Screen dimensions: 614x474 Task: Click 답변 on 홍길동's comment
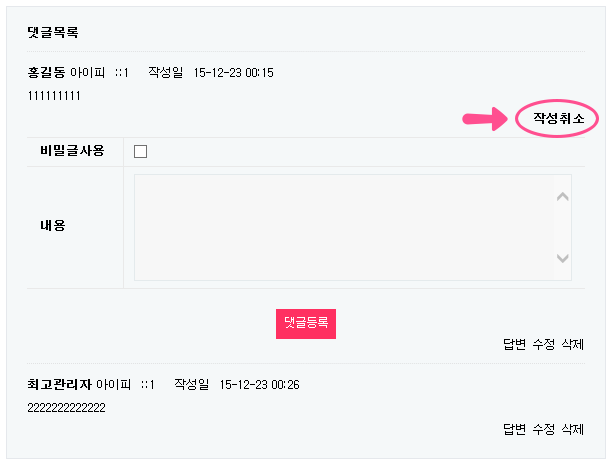(514, 345)
